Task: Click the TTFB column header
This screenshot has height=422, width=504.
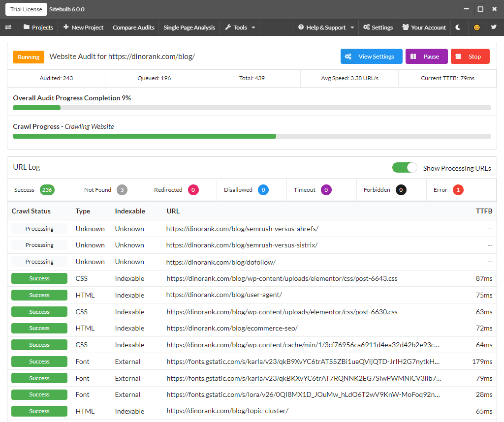Action: (484, 211)
